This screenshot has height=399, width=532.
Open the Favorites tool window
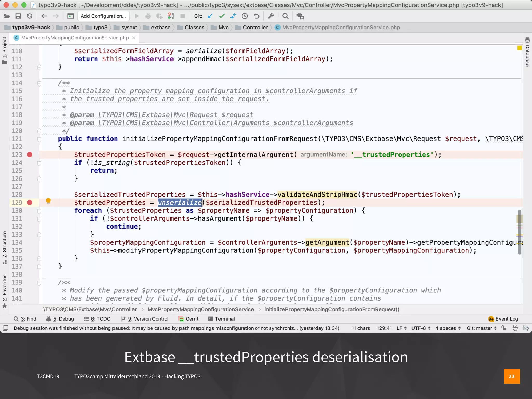point(5,291)
